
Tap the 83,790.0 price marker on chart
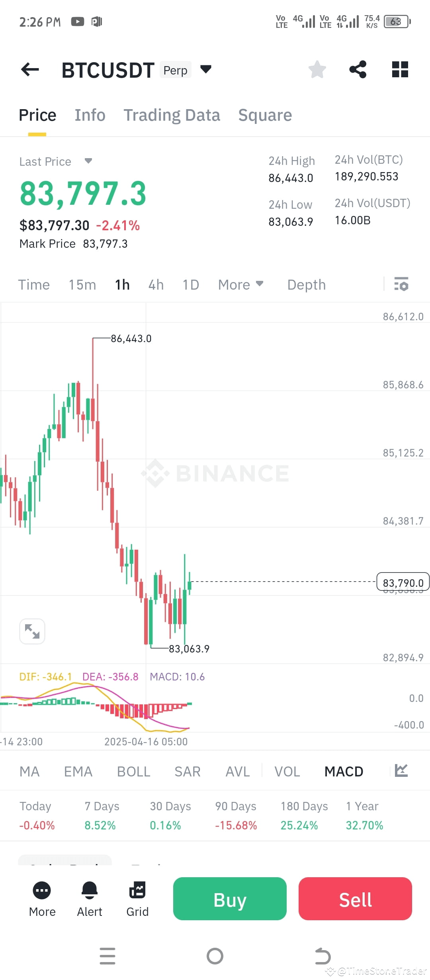pyautogui.click(x=403, y=582)
